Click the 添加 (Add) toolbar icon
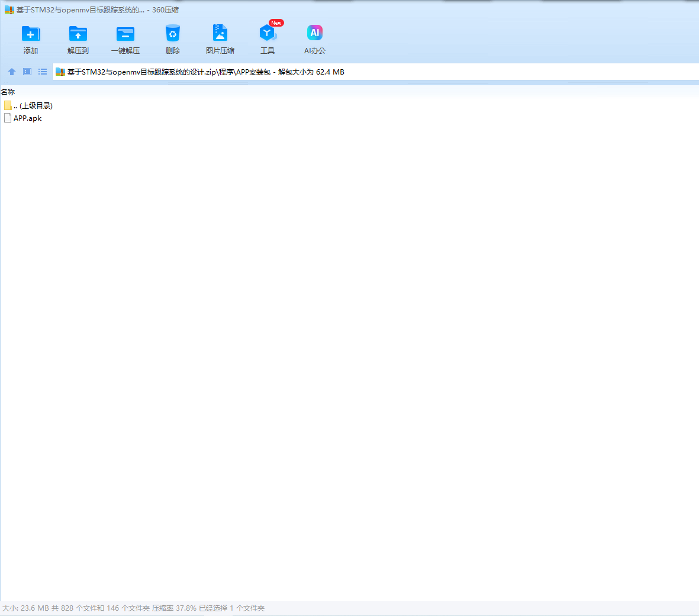This screenshot has width=699, height=616. pyautogui.click(x=31, y=34)
